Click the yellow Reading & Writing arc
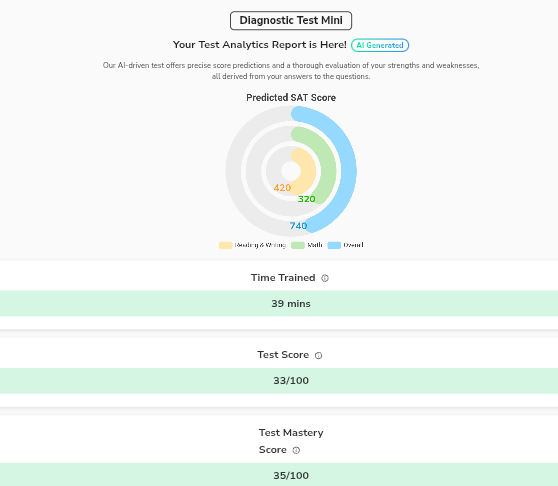Viewport: 558px width, 486px height. pos(308,171)
